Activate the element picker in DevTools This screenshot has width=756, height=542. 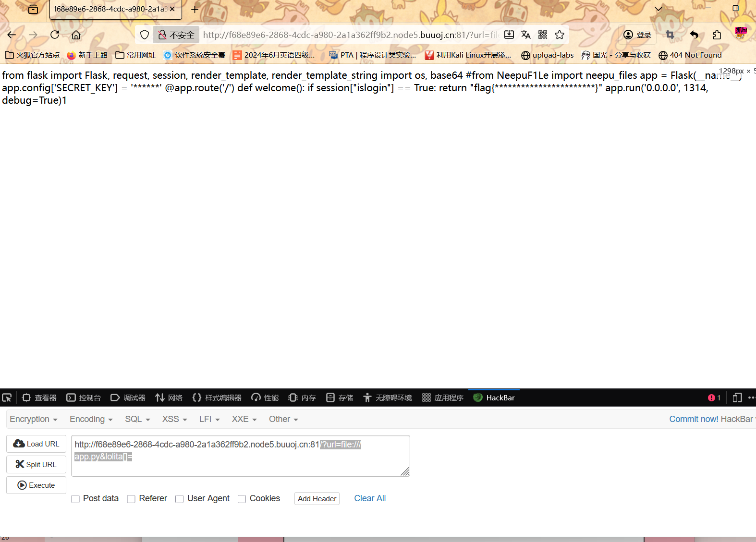(7, 397)
